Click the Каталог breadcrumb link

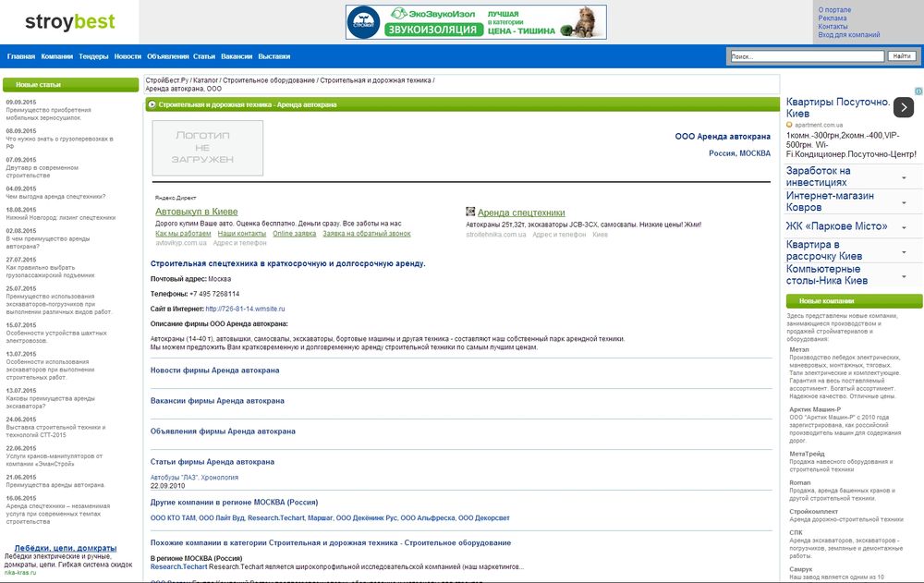[x=206, y=80]
